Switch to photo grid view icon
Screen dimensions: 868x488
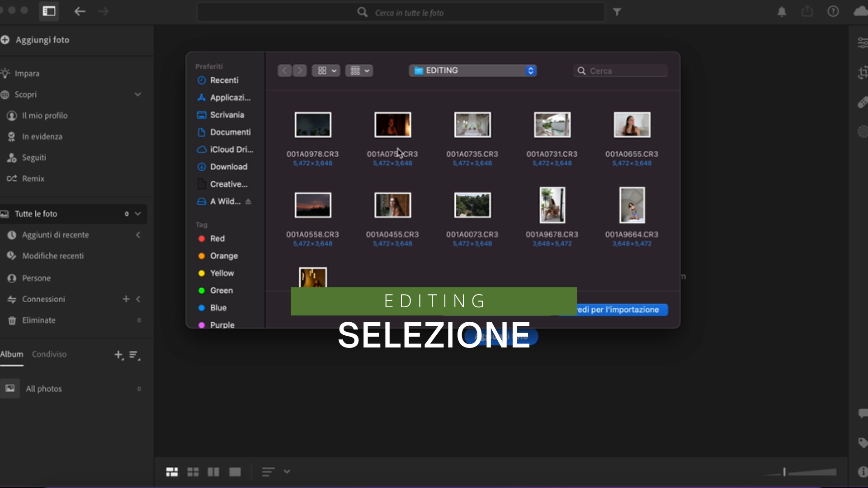pyautogui.click(x=172, y=472)
